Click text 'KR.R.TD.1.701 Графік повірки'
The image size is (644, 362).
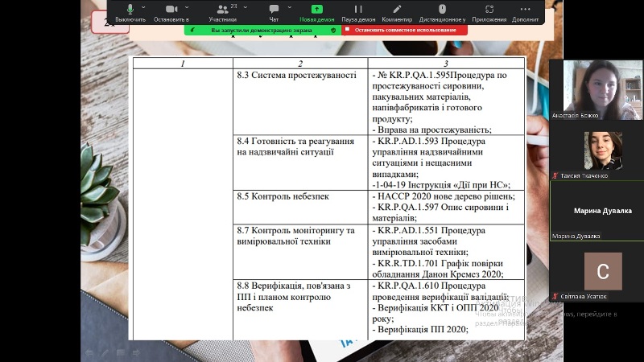[x=440, y=264]
